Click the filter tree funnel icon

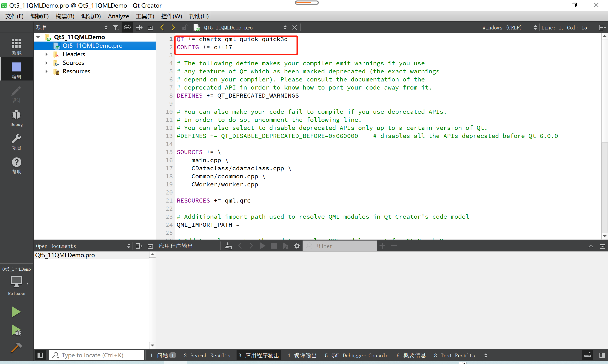(x=116, y=28)
